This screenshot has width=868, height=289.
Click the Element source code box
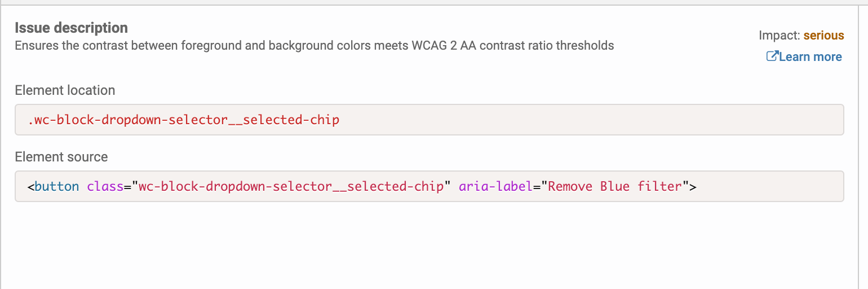(x=429, y=186)
